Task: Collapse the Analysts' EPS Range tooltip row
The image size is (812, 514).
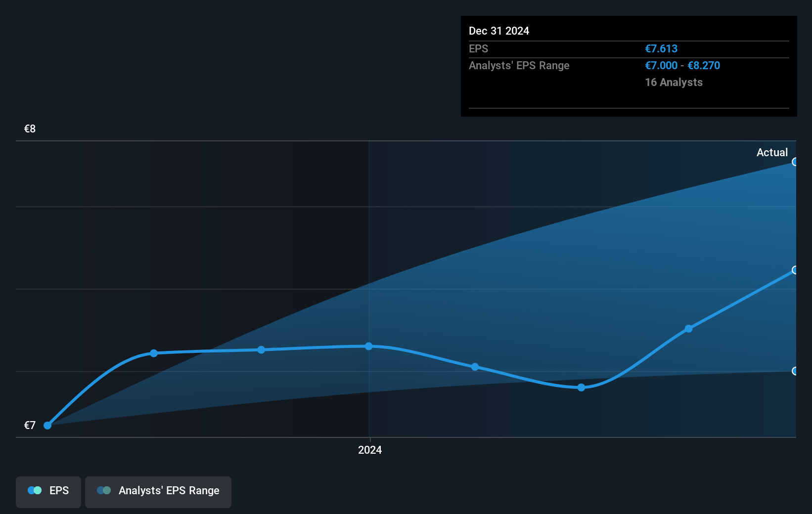Action: (519, 65)
